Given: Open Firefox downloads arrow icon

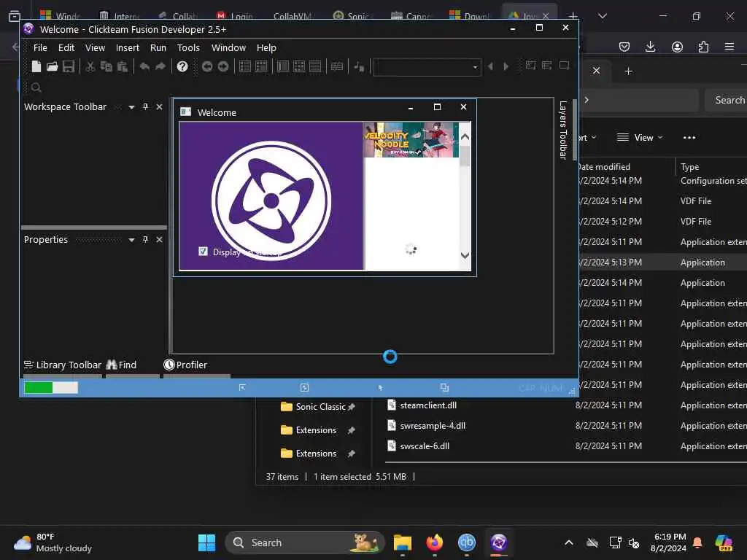Looking at the screenshot, I should [x=650, y=47].
